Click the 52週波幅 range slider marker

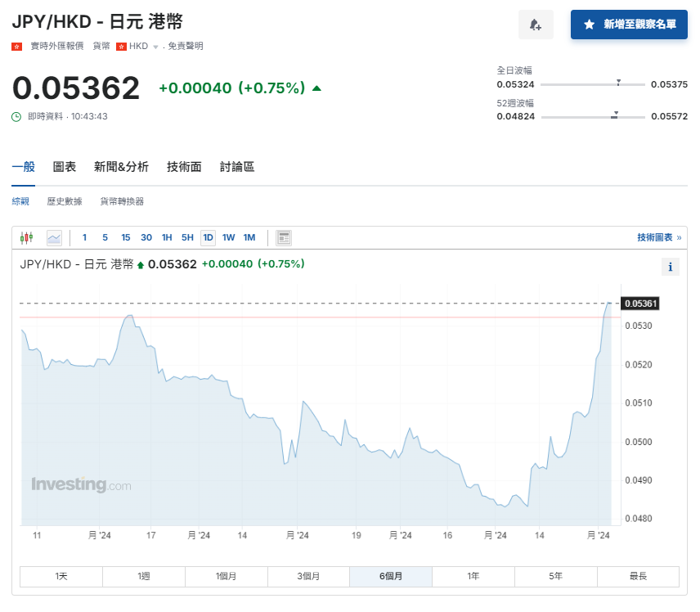coord(615,116)
